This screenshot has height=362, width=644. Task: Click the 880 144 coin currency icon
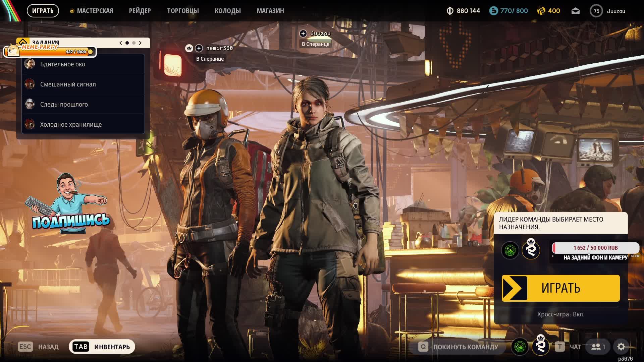click(450, 11)
